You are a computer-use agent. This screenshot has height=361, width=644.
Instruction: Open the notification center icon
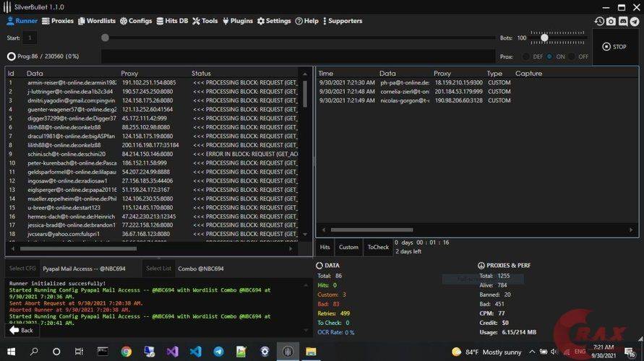630,352
